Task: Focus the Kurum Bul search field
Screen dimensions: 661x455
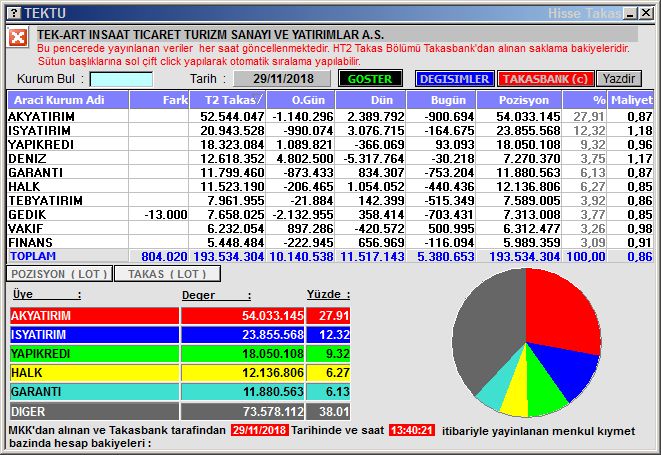Action: pyautogui.click(x=121, y=79)
